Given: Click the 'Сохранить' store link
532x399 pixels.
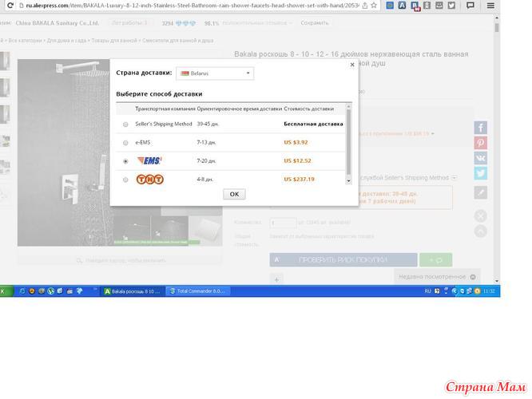Looking at the screenshot, I should point(315,23).
